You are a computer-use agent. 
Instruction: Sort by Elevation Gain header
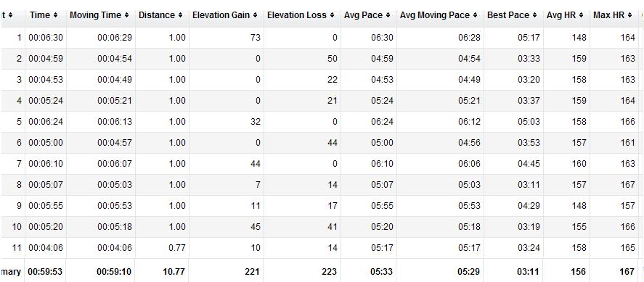click(x=224, y=15)
